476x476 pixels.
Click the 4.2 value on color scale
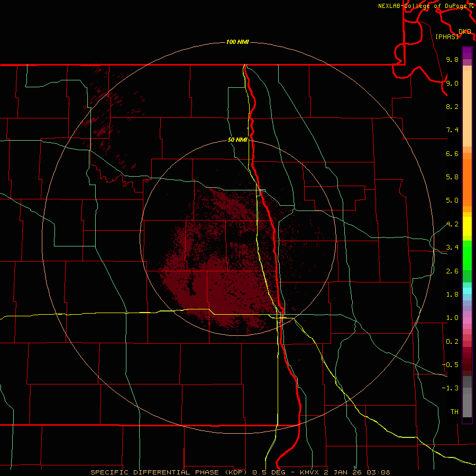pyautogui.click(x=452, y=224)
